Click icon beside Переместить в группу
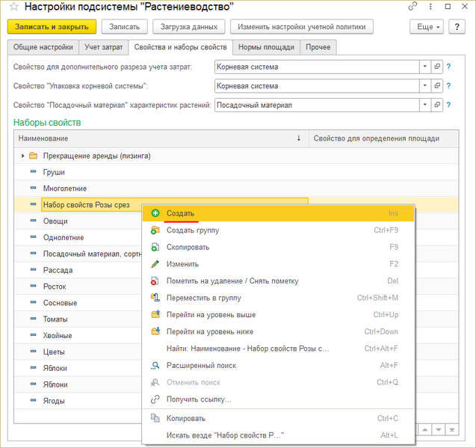This screenshot has height=448, width=476. click(x=155, y=298)
